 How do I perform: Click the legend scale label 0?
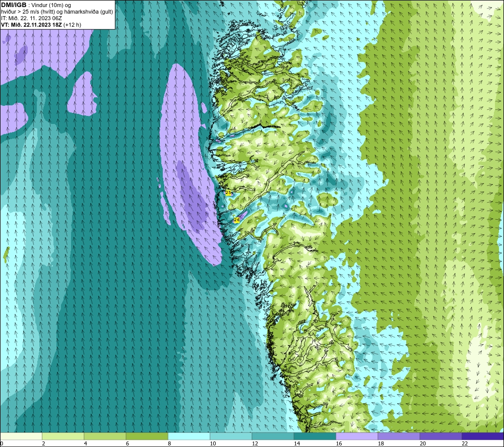click(2, 443)
